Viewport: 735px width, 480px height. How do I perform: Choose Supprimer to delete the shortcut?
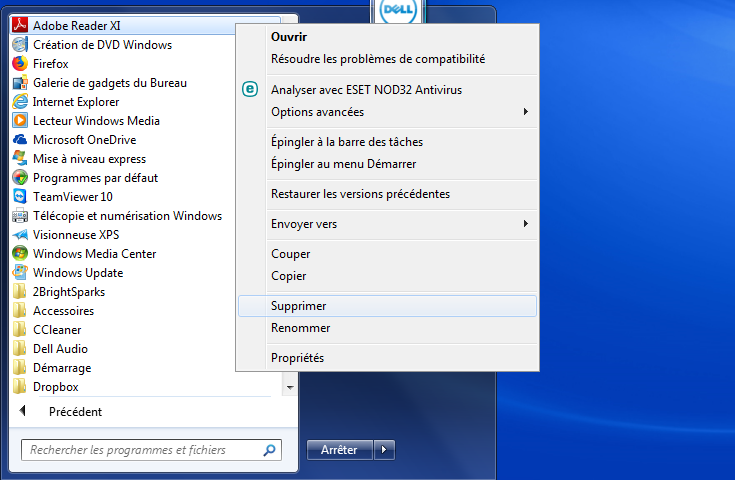click(x=387, y=306)
